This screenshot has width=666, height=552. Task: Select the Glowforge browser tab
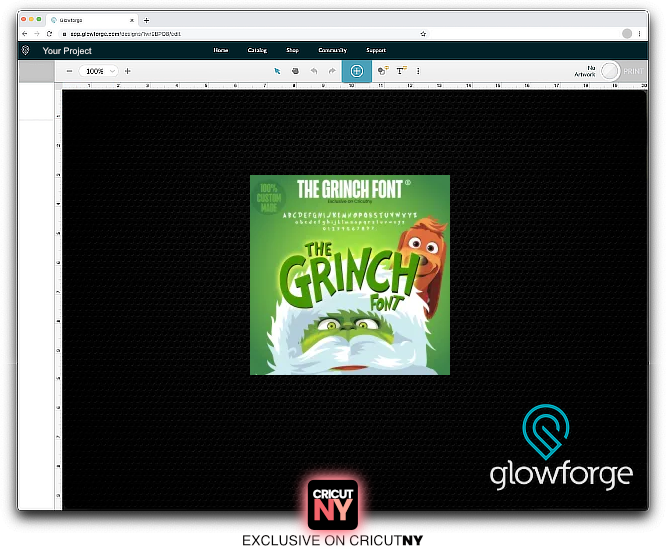pyautogui.click(x=91, y=20)
